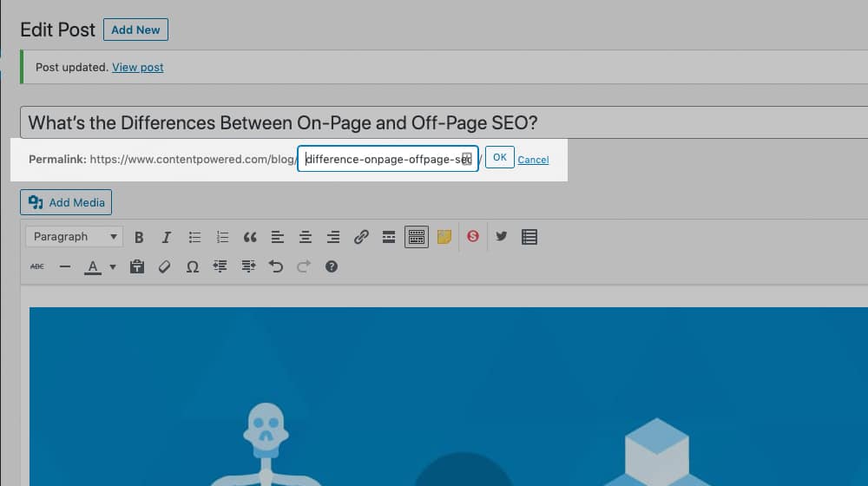This screenshot has height=486, width=868.
Task: Click the Edit Post heading
Action: pos(57,30)
